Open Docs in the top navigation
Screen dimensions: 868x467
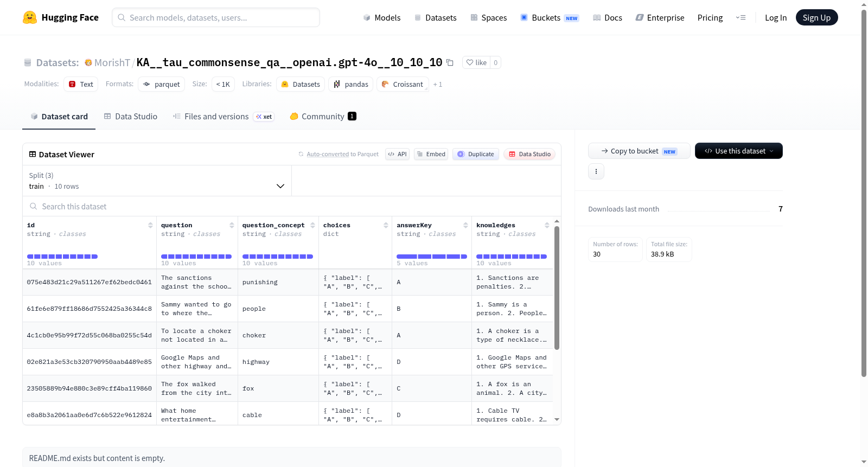point(608,17)
